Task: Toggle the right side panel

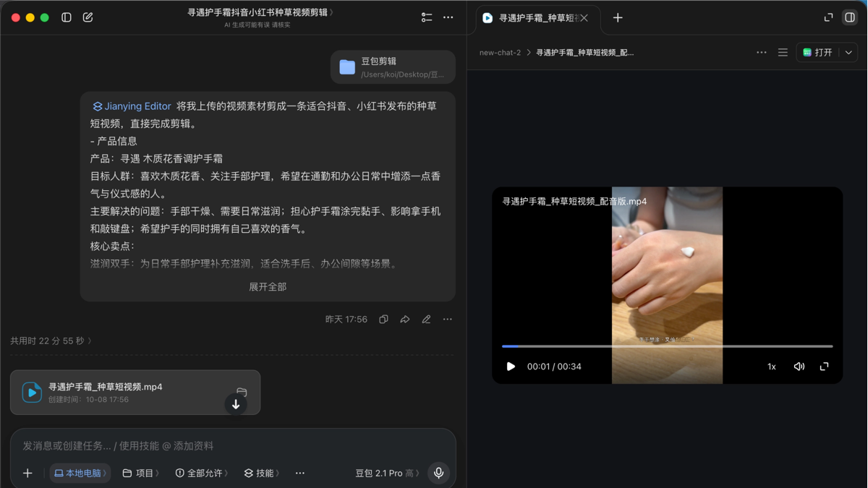Action: (x=850, y=17)
